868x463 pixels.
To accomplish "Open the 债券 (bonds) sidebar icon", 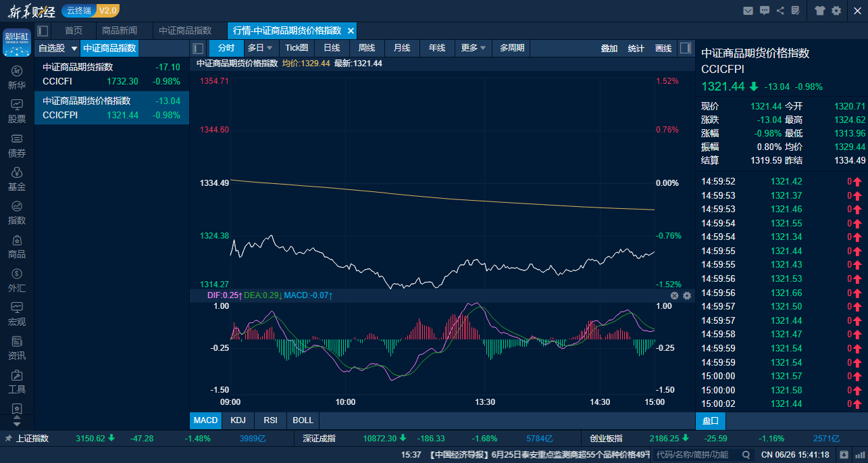I will click(17, 145).
